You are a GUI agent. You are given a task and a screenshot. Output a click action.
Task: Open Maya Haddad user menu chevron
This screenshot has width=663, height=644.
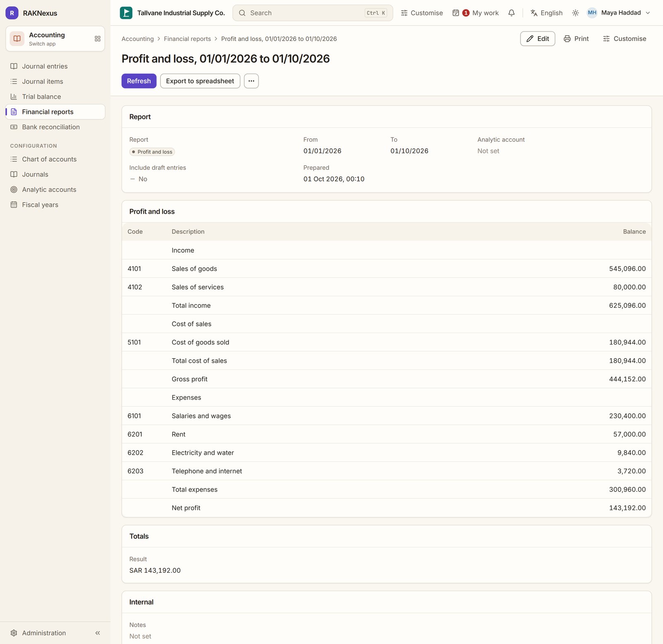coord(648,13)
